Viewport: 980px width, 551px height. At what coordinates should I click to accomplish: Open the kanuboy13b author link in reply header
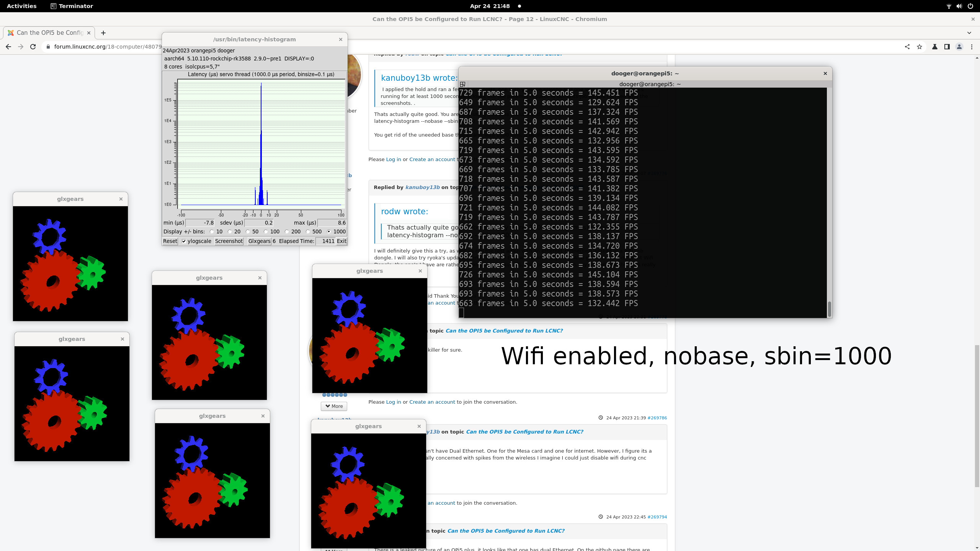coord(423,187)
